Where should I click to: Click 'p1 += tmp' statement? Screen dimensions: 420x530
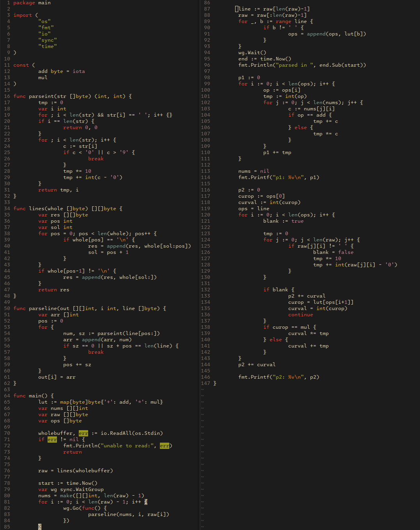(277, 152)
